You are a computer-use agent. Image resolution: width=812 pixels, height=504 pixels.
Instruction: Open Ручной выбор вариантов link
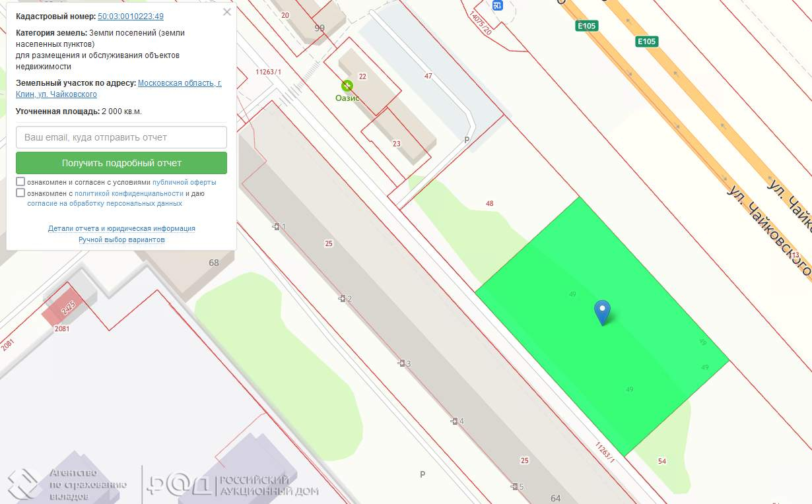[x=121, y=239]
